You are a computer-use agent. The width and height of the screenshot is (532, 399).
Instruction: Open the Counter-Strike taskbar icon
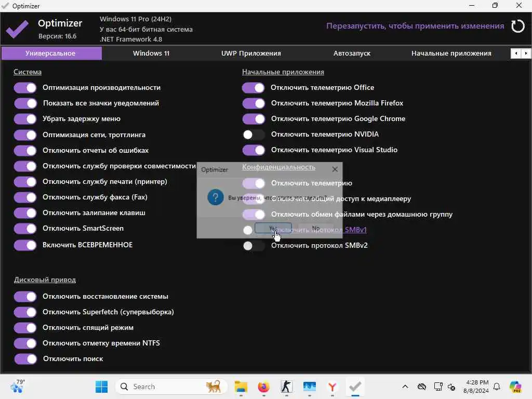[286, 387]
